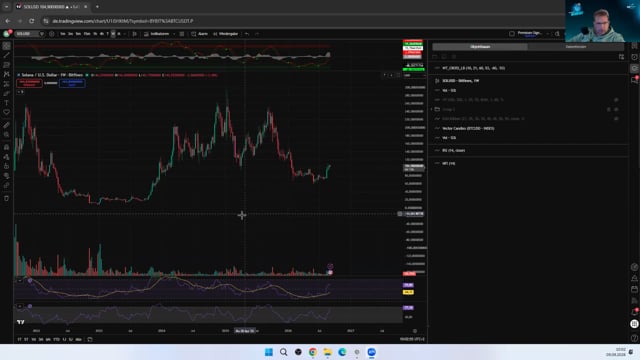Select the crosshair cursor tool
The height and width of the screenshot is (360, 640).
click(x=7, y=46)
